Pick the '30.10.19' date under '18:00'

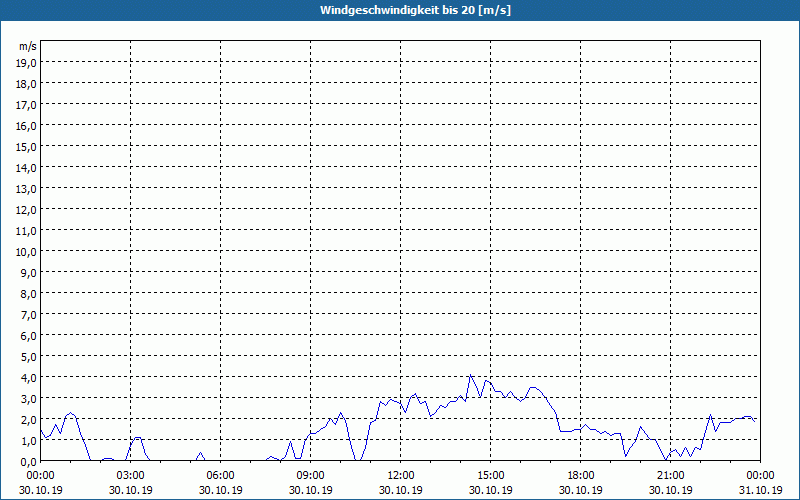pyautogui.click(x=581, y=490)
